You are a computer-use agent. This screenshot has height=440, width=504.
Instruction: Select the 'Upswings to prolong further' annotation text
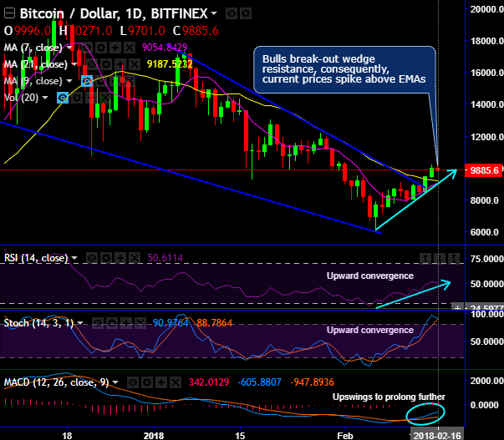[x=389, y=397]
